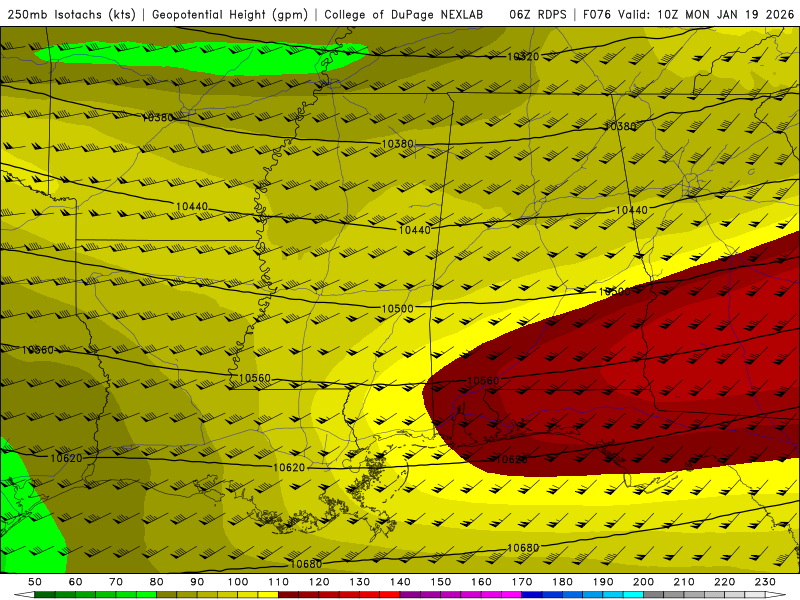Click the legend value 80
This screenshot has height=600, width=800.
click(157, 582)
